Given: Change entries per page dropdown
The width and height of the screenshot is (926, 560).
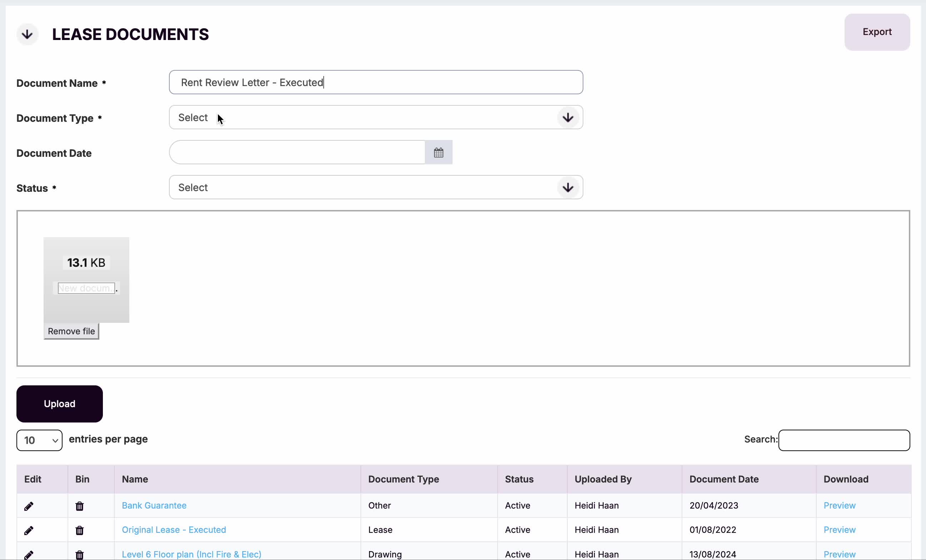Looking at the screenshot, I should pos(39,440).
